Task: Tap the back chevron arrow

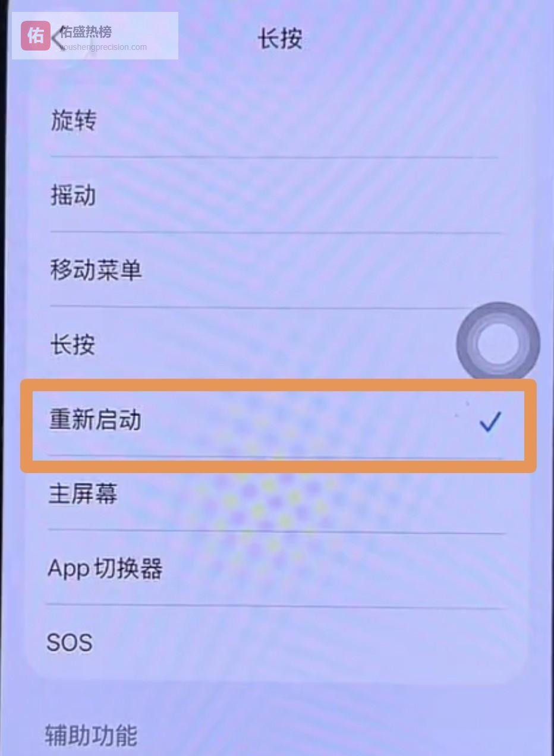Action: pos(56,37)
